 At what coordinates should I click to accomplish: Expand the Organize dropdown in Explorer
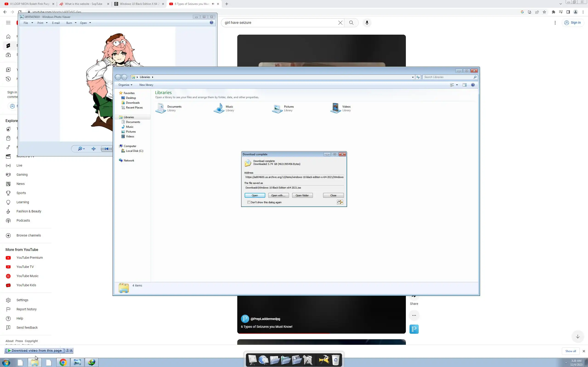pos(125,85)
